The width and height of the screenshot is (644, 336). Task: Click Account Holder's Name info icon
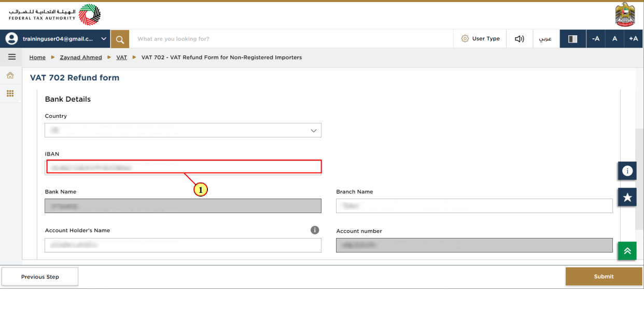[x=315, y=230]
